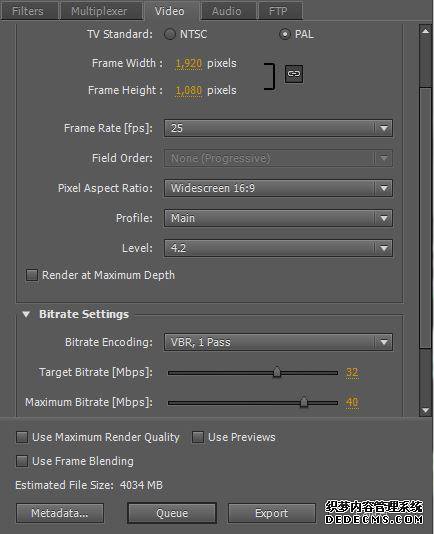
Task: Toggle Use Frame Blending
Action: [x=22, y=461]
